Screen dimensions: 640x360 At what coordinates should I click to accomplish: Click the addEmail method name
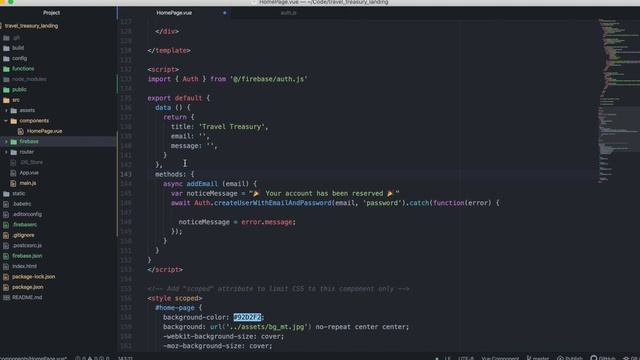click(x=202, y=184)
